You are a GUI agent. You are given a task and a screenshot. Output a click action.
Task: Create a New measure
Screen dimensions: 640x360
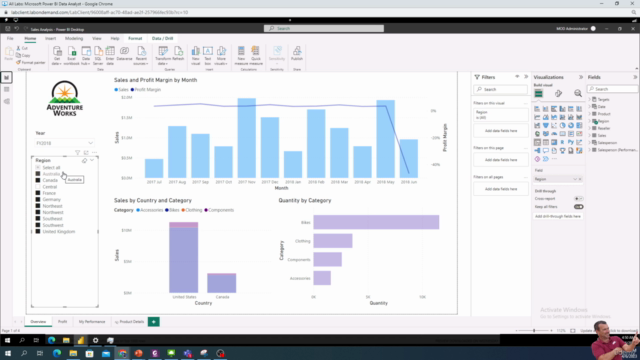(241, 56)
